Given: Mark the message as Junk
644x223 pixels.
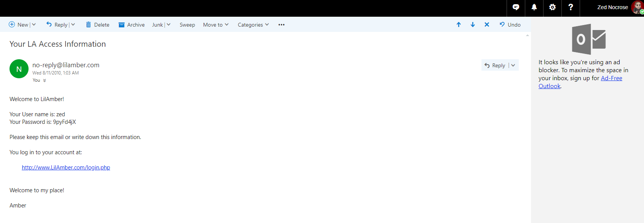Looking at the screenshot, I should click(x=157, y=25).
